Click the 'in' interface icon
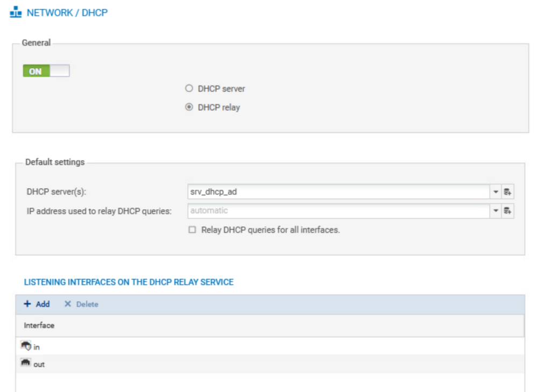The image size is (551, 392). (x=26, y=346)
